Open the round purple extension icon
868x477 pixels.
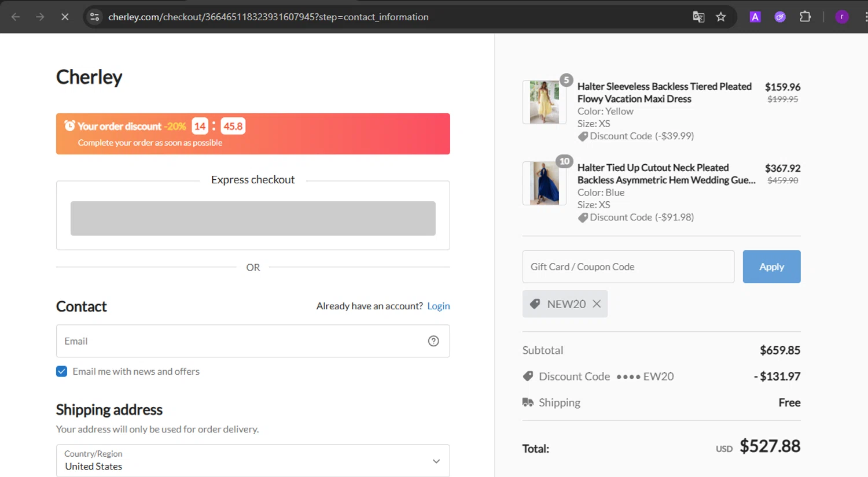tap(780, 17)
